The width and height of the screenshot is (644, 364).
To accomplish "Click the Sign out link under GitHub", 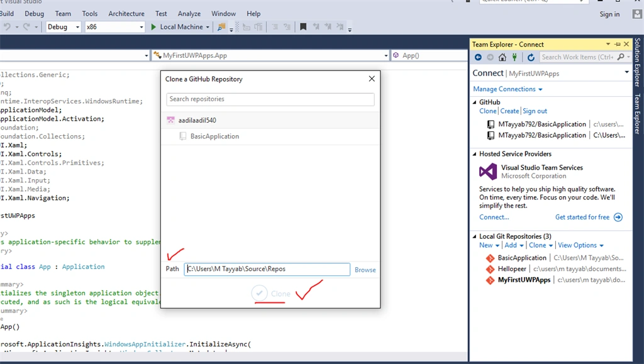I will 535,111.
